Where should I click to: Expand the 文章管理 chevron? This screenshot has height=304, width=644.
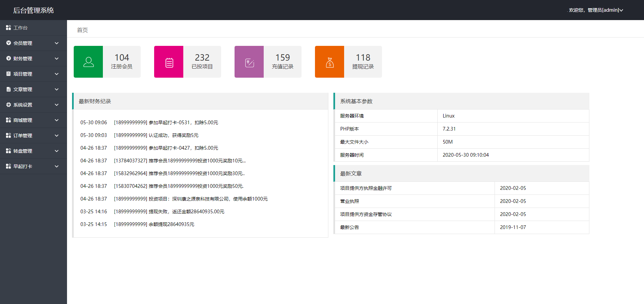[57, 89]
